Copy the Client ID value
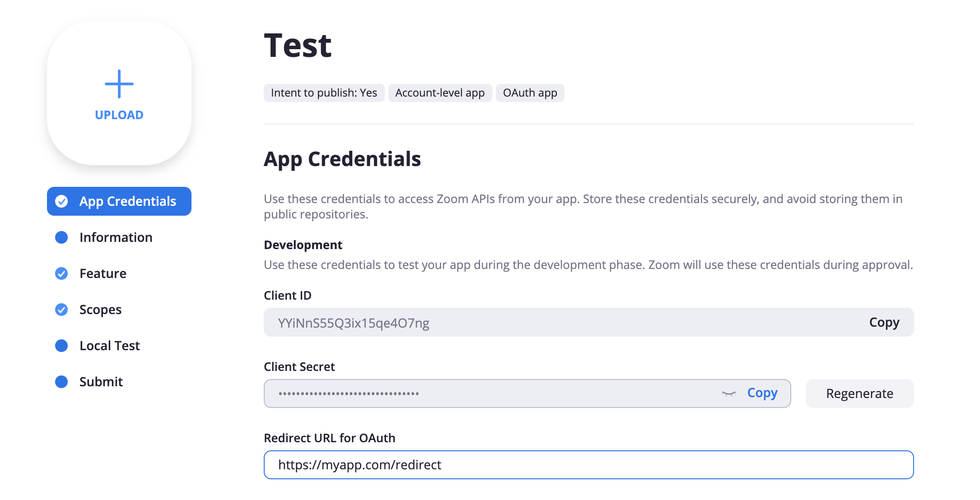 point(884,322)
